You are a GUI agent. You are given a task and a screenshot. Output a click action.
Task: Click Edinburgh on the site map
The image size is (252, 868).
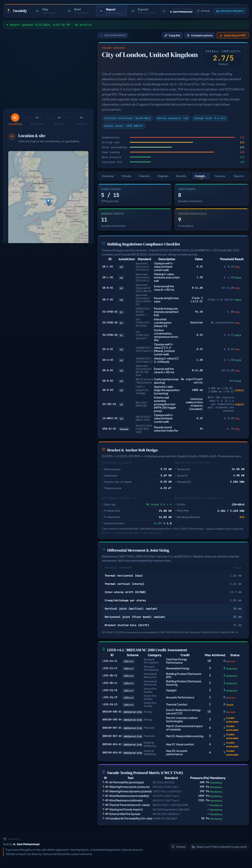(34, 171)
